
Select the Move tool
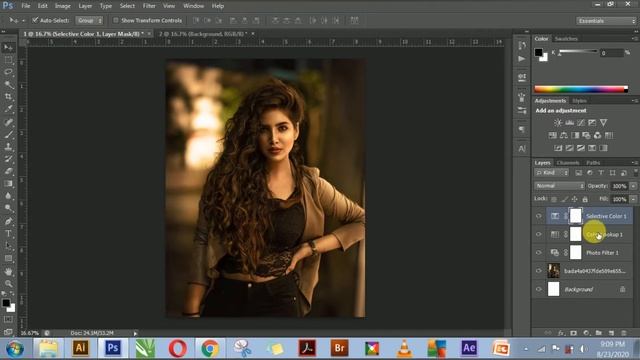tap(8, 48)
